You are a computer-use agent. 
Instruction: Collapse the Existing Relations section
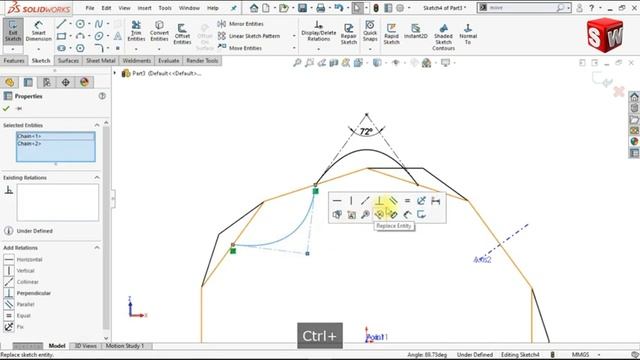tap(97, 178)
